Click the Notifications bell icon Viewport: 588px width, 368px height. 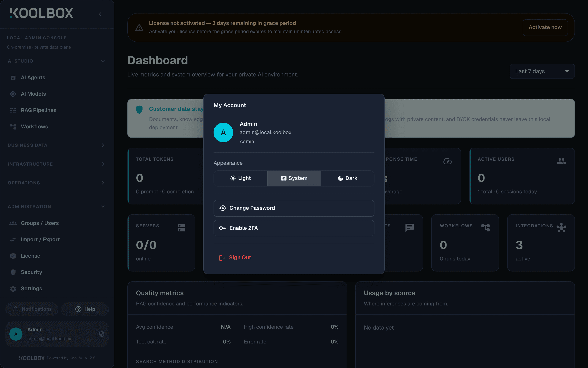(x=16, y=309)
